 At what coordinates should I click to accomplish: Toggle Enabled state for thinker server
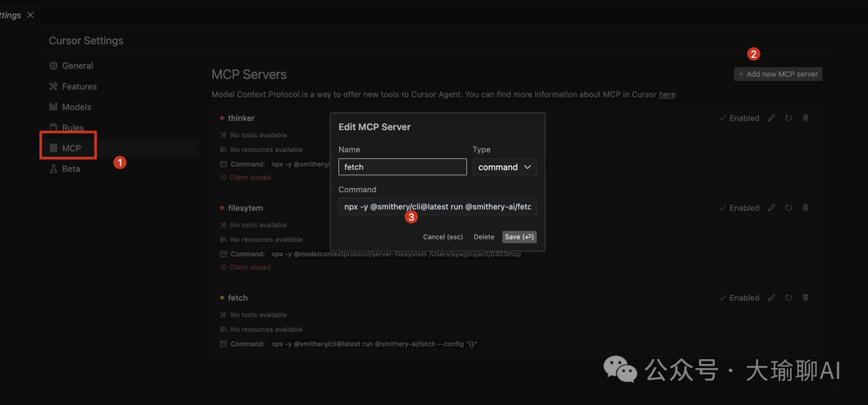(739, 118)
